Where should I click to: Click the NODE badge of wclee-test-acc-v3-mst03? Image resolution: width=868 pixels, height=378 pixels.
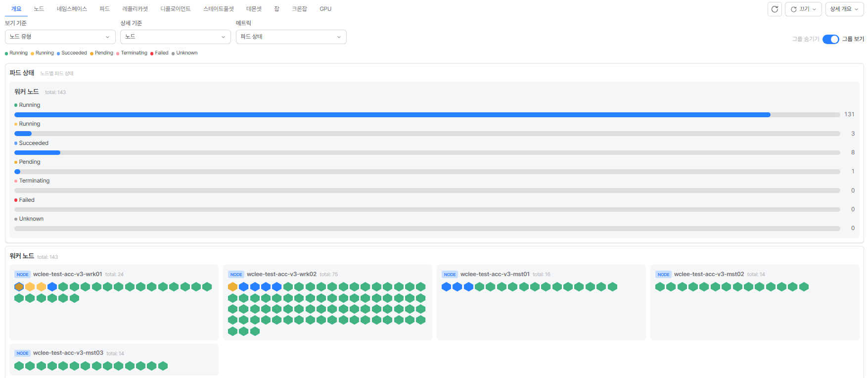pos(22,353)
